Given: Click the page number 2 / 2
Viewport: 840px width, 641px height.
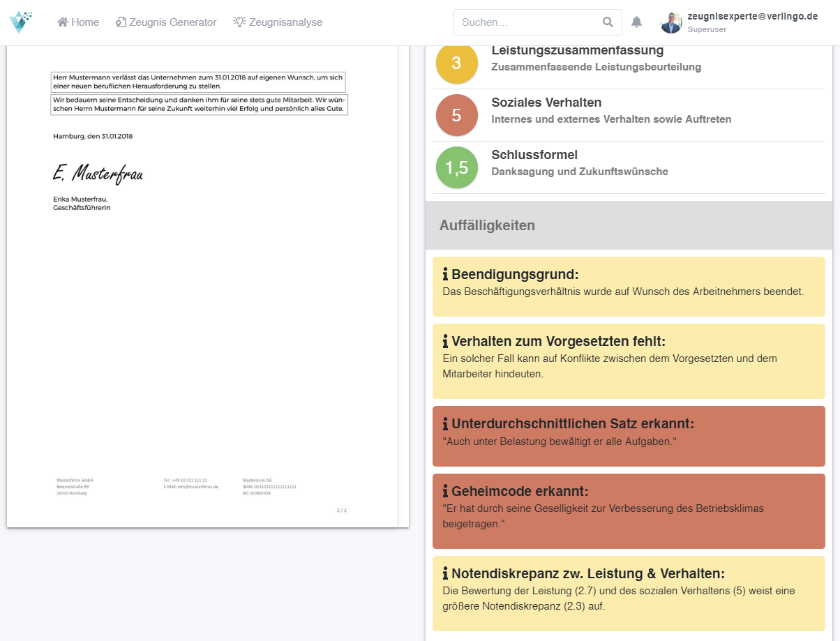Looking at the screenshot, I should pos(342,510).
